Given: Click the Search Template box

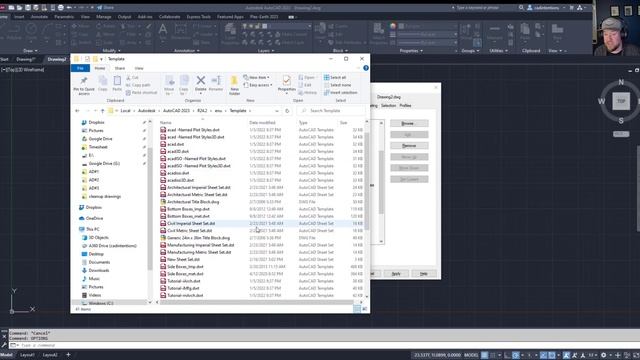Looking at the screenshot, I should 331,111.
